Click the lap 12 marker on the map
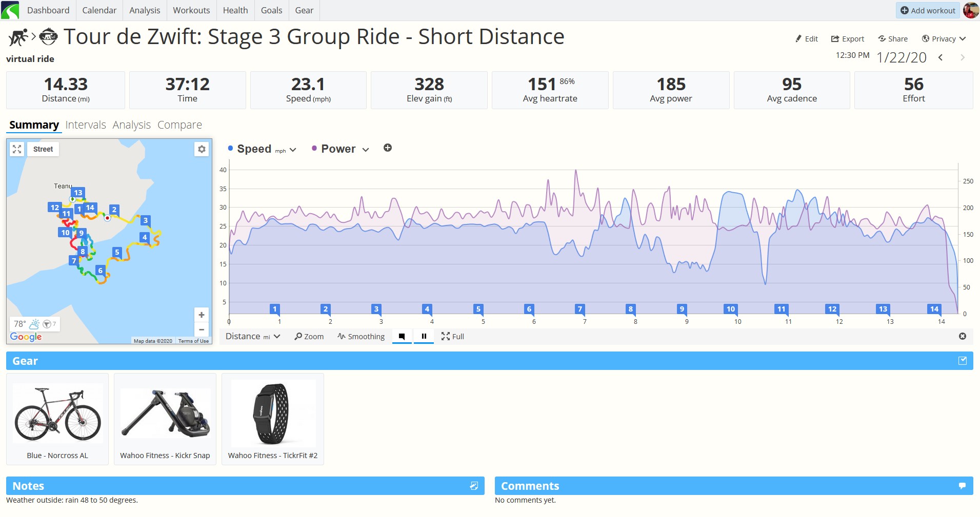980x517 pixels. (x=54, y=208)
